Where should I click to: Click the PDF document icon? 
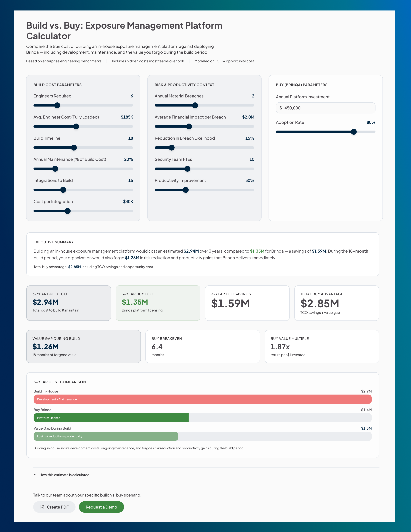tap(42, 507)
